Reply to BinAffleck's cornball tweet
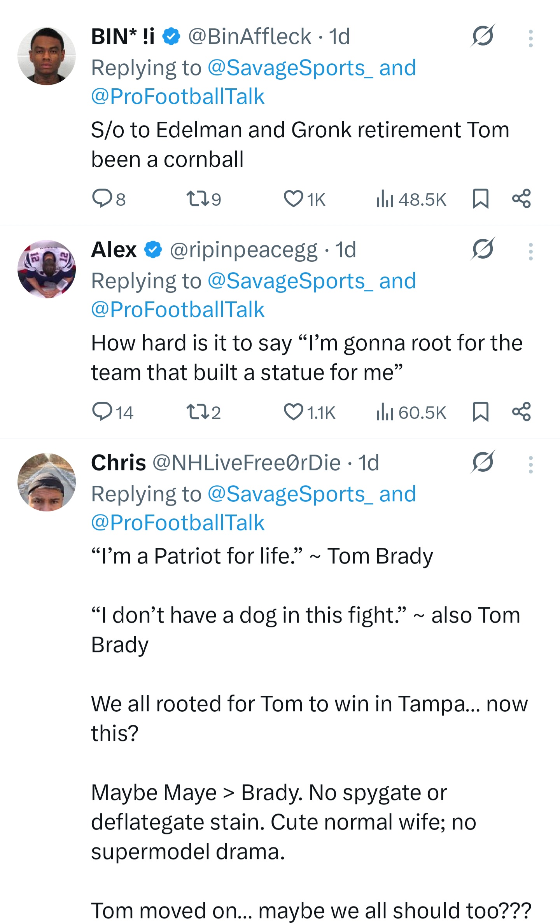 pyautogui.click(x=101, y=198)
